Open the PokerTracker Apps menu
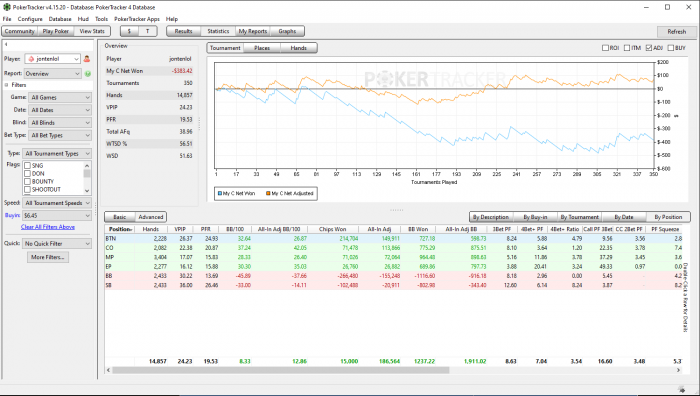 137,19
